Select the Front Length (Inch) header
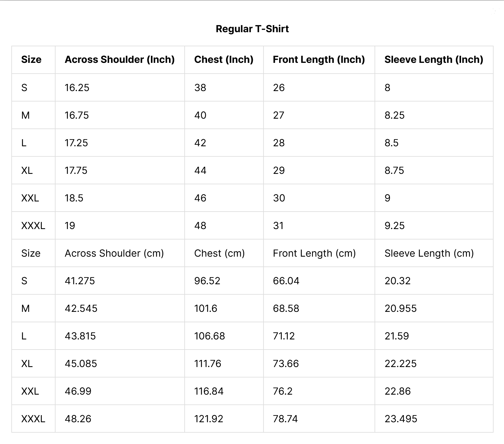The width and height of the screenshot is (504, 444). point(319,59)
